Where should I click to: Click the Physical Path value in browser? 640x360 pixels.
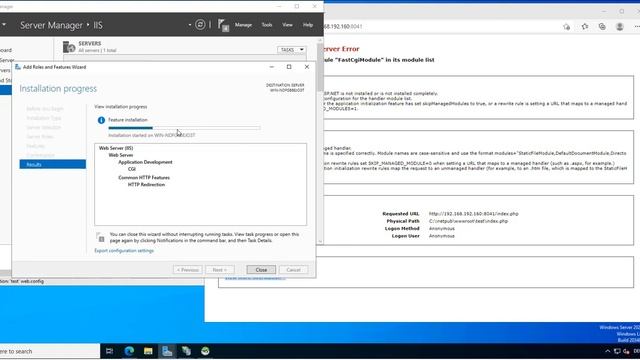point(468,221)
